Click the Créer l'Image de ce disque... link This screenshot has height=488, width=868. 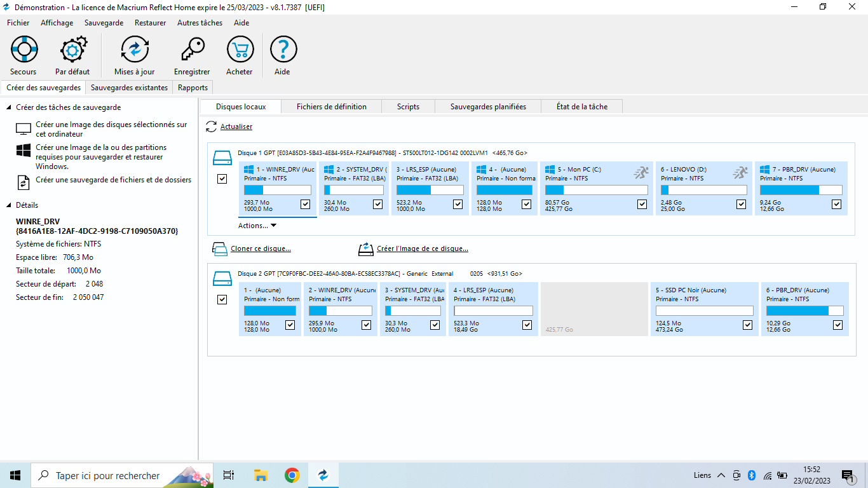423,249
